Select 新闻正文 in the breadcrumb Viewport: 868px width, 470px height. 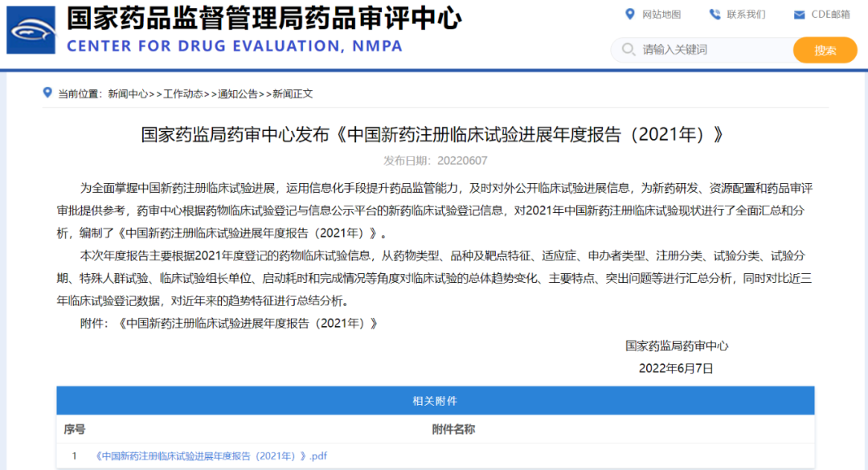point(293,94)
